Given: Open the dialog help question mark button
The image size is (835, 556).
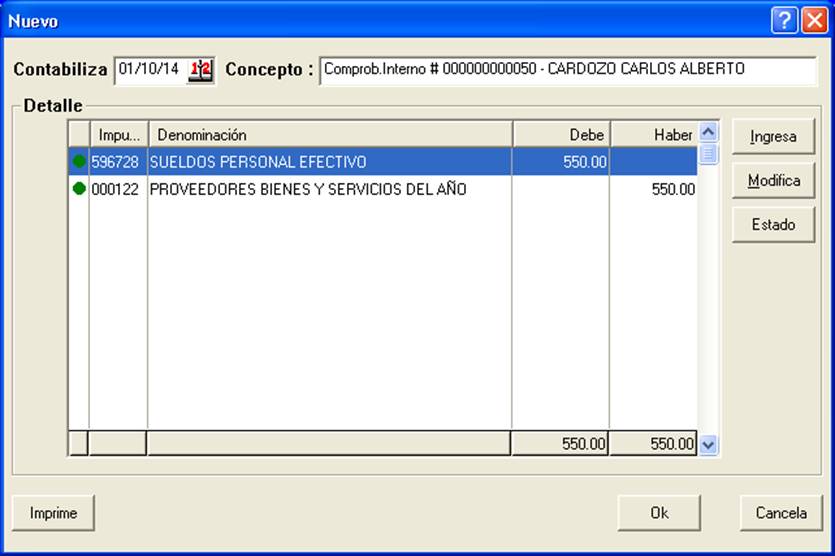Looking at the screenshot, I should (x=784, y=21).
